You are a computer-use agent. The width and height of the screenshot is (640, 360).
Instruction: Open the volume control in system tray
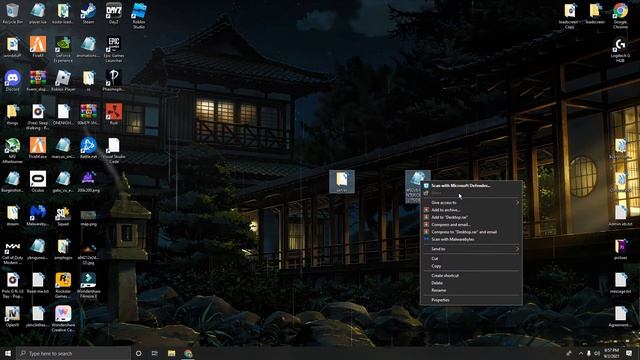(x=597, y=353)
